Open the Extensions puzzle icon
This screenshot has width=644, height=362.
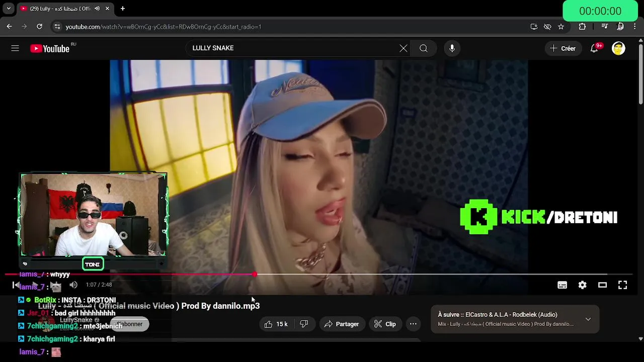[582, 27]
